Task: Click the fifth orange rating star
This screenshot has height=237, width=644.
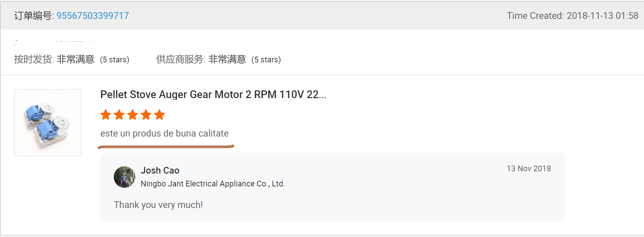Action: 159,115
